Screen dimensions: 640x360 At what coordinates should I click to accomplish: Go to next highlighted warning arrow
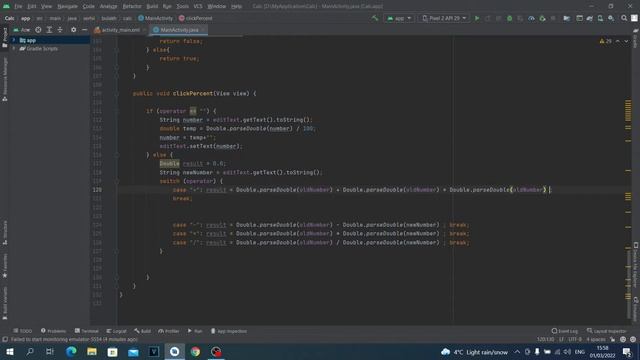(626, 41)
